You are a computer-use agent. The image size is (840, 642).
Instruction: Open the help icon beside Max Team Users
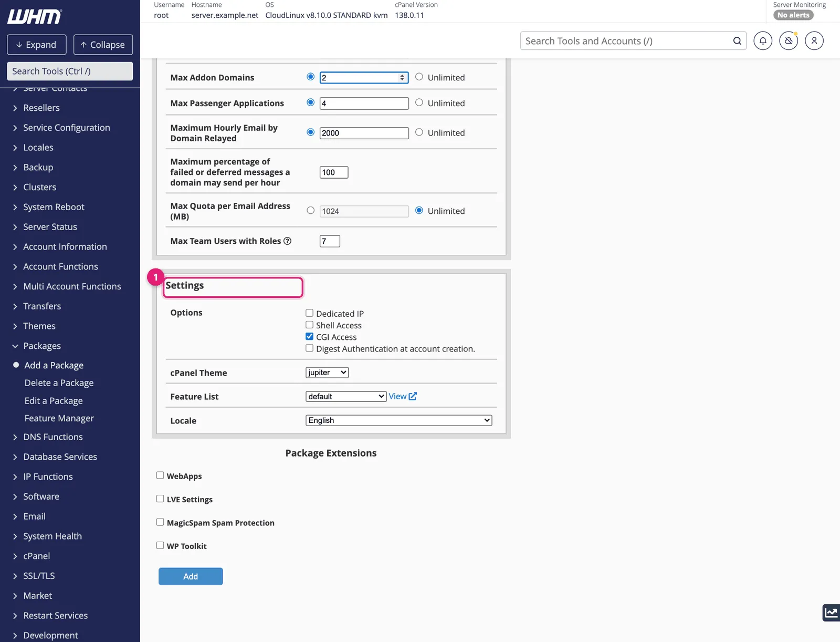tap(287, 241)
